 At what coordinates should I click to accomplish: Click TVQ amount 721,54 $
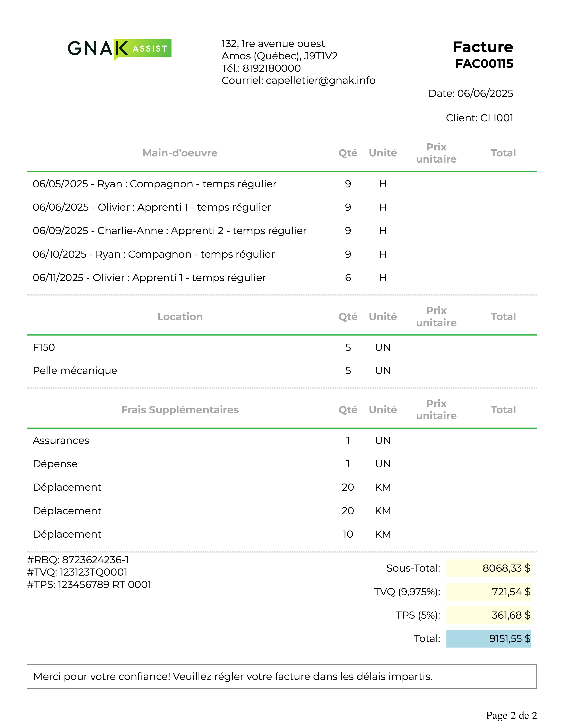(489, 592)
